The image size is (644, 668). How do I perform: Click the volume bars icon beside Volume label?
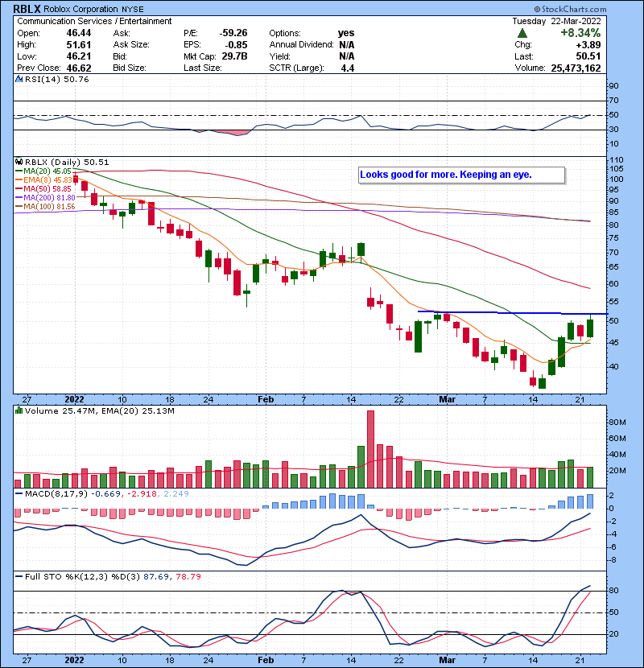tap(19, 410)
